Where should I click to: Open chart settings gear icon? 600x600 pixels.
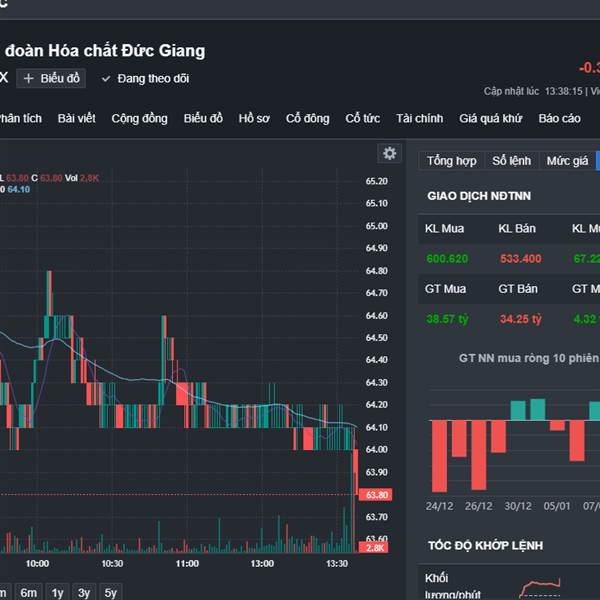tap(389, 153)
